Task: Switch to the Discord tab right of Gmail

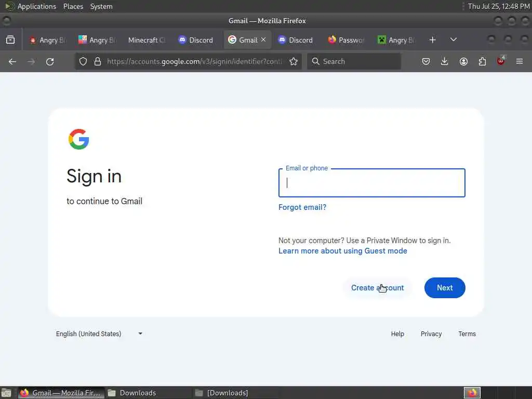Action: click(x=296, y=40)
